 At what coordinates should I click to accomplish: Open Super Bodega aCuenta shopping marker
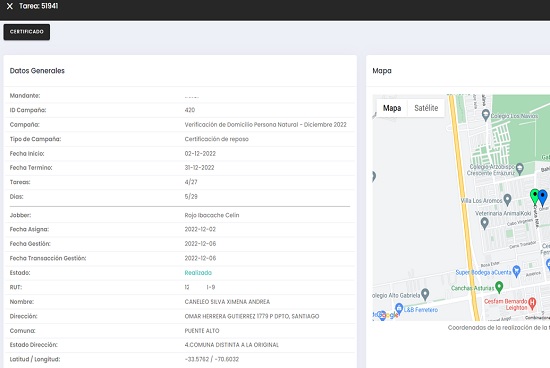(516, 271)
